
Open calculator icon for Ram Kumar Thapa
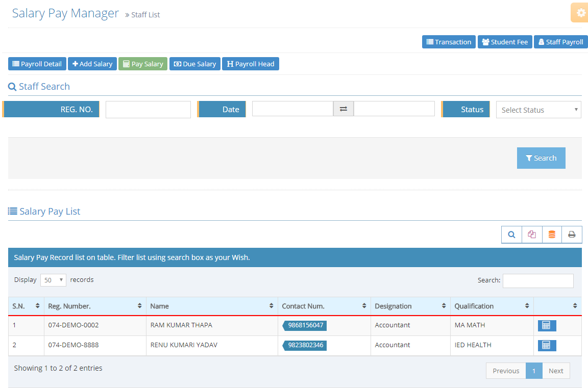(x=546, y=325)
